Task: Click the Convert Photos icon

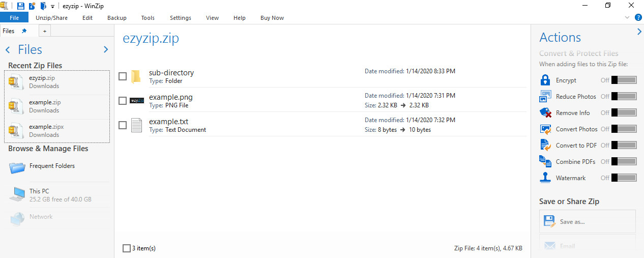Action: pyautogui.click(x=545, y=129)
